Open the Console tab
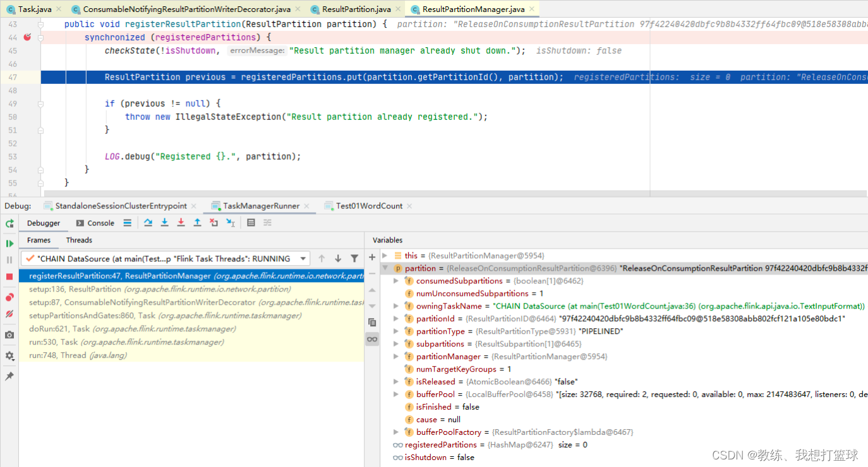The height and width of the screenshot is (467, 868). coord(95,223)
